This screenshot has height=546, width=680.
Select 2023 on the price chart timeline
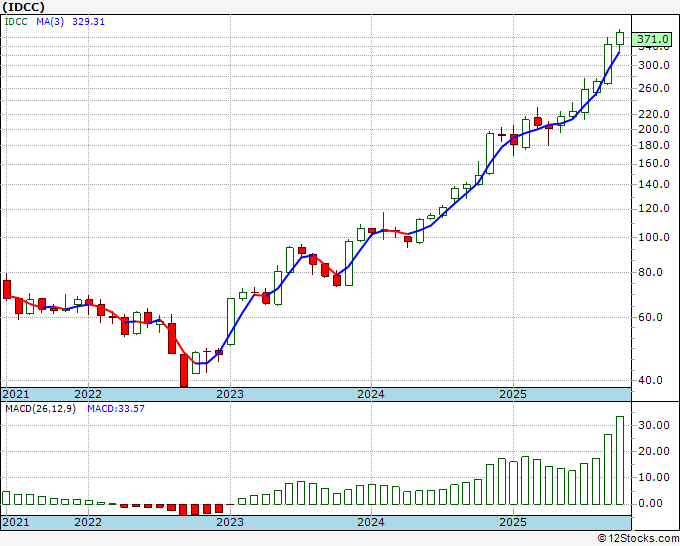click(230, 394)
